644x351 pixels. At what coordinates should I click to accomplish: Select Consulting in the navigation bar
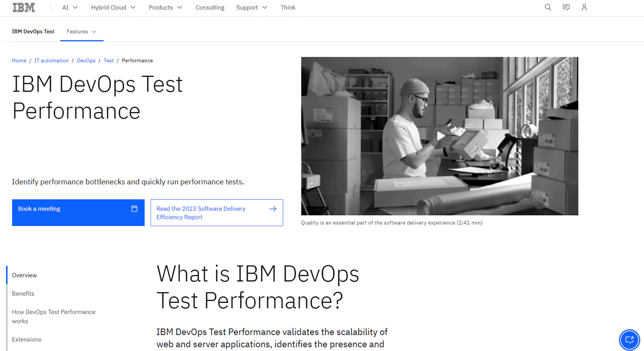pyautogui.click(x=210, y=7)
